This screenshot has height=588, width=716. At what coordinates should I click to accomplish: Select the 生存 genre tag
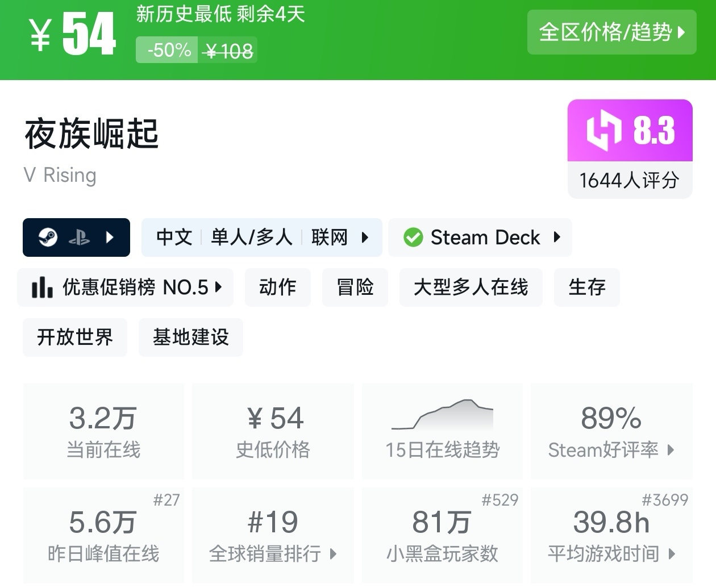pos(587,287)
